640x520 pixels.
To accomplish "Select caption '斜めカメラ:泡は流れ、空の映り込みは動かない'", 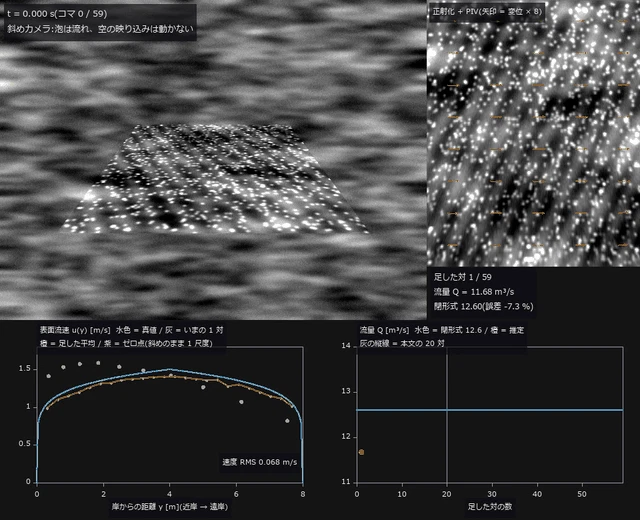I will pos(100,29).
